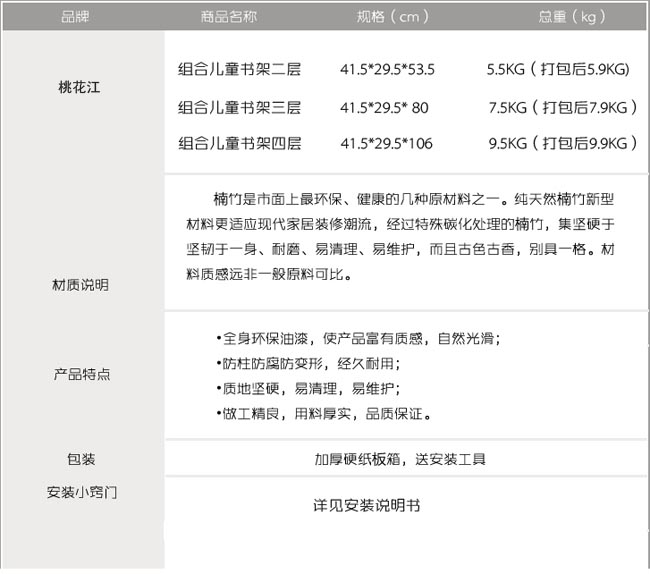Image resolution: width=650 pixels, height=574 pixels.
Task: Select the 加厚硬纸板箱，送安装工具 packaging text
Action: (x=399, y=460)
